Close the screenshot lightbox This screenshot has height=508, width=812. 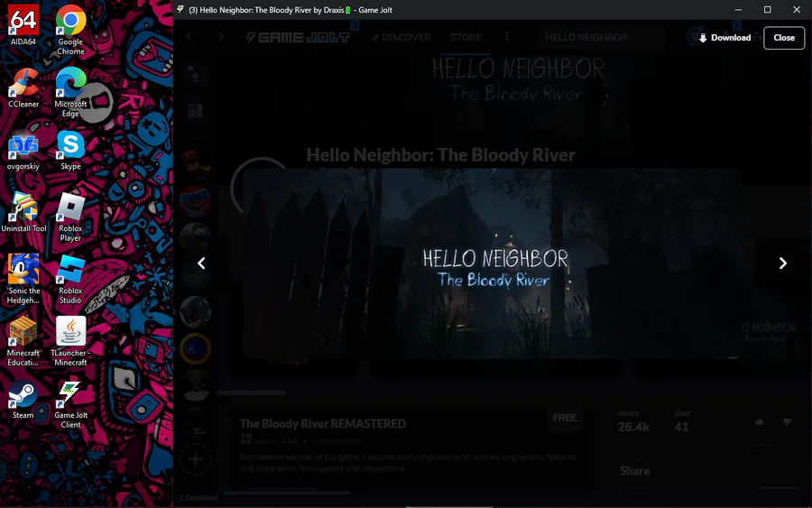(x=784, y=38)
